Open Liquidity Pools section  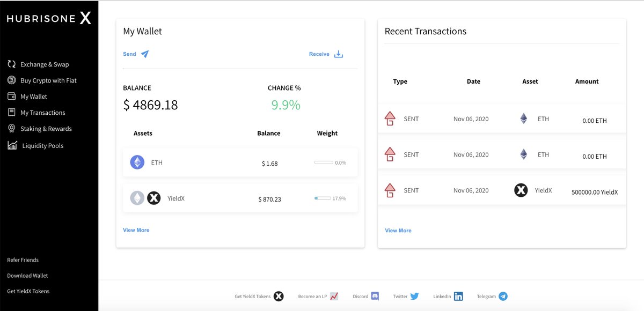click(43, 146)
